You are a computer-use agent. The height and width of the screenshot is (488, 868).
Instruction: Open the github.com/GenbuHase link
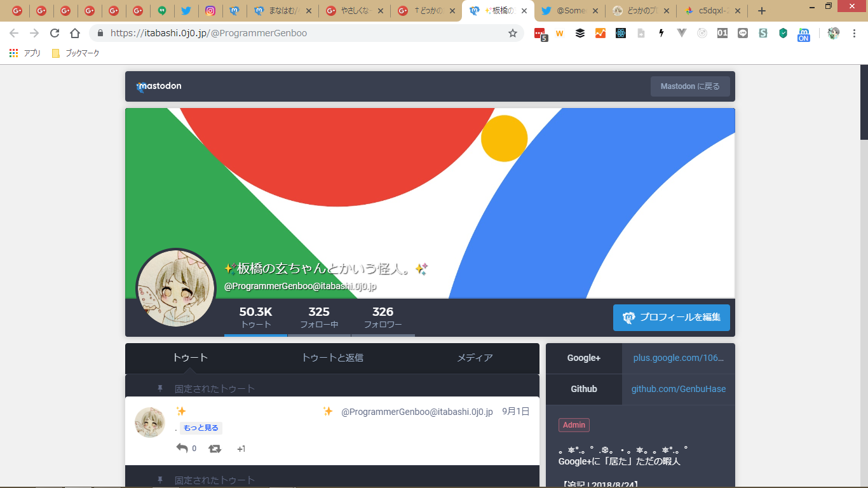click(678, 389)
